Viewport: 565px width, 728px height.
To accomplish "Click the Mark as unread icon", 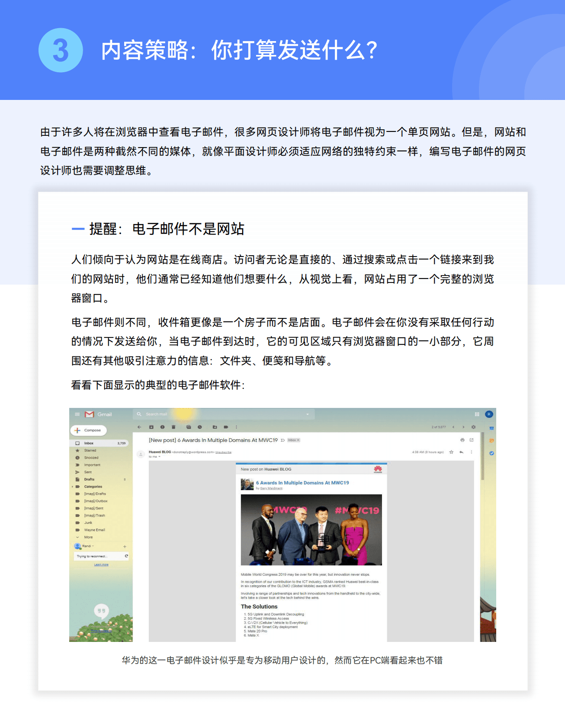I will (189, 427).
